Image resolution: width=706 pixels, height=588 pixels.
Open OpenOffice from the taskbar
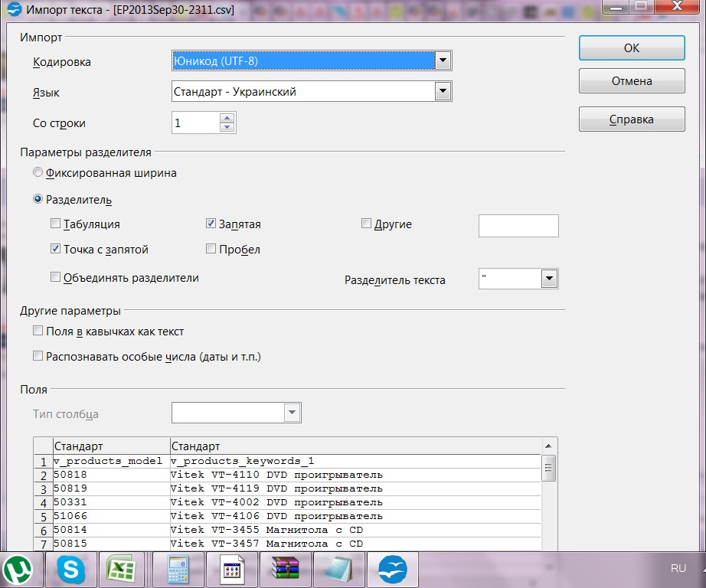(x=393, y=569)
